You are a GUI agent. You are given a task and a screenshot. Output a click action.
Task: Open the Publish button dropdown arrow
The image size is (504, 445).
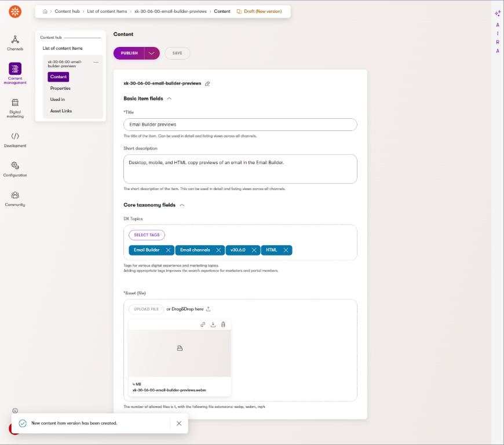(152, 53)
